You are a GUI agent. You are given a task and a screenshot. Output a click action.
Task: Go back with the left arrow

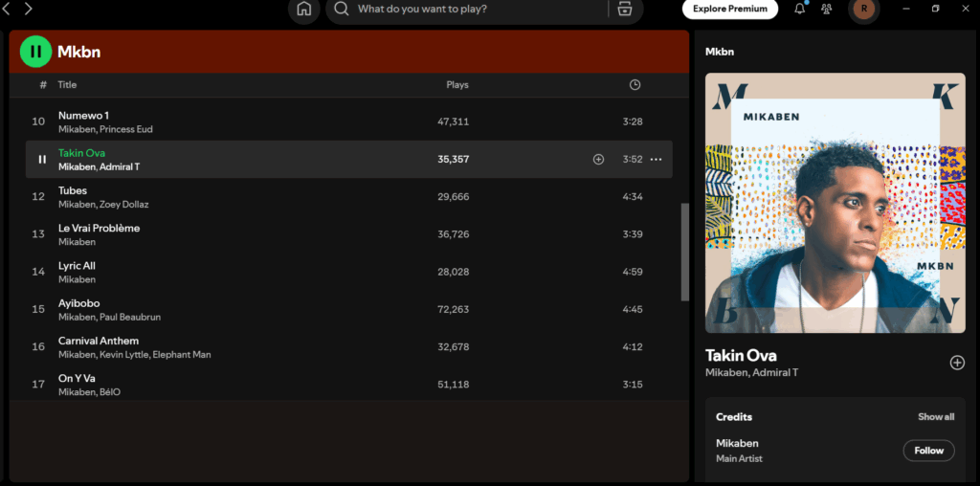[x=7, y=9]
